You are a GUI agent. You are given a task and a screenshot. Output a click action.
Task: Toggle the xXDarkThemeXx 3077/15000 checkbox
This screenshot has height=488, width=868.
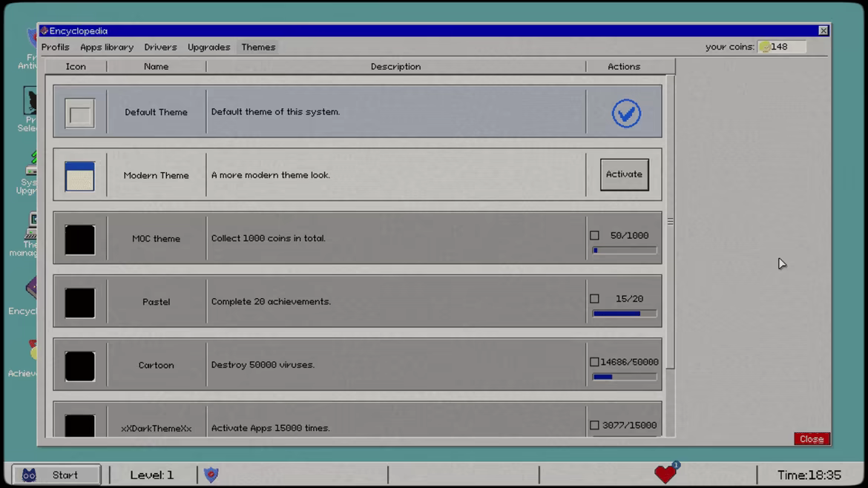click(594, 425)
